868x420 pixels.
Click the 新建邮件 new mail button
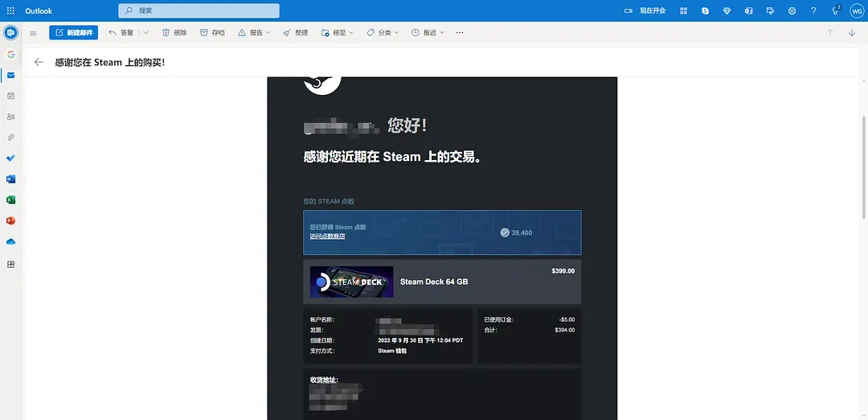[x=74, y=33]
